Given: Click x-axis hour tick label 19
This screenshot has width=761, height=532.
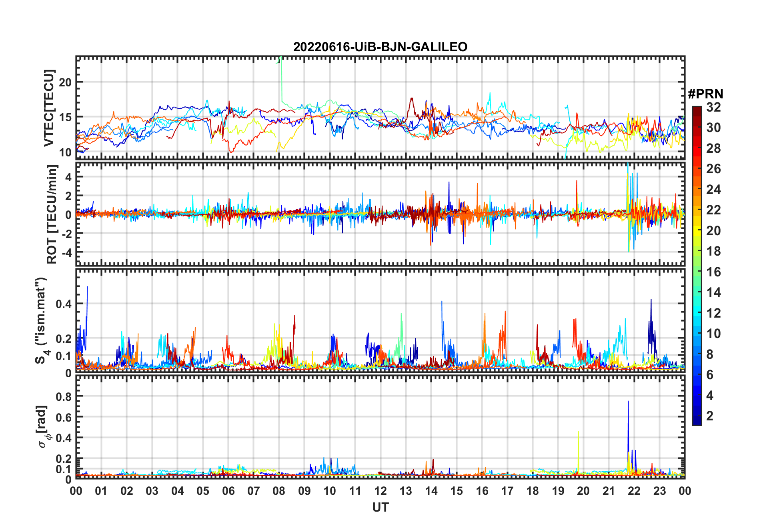Looking at the screenshot, I should click(558, 491).
